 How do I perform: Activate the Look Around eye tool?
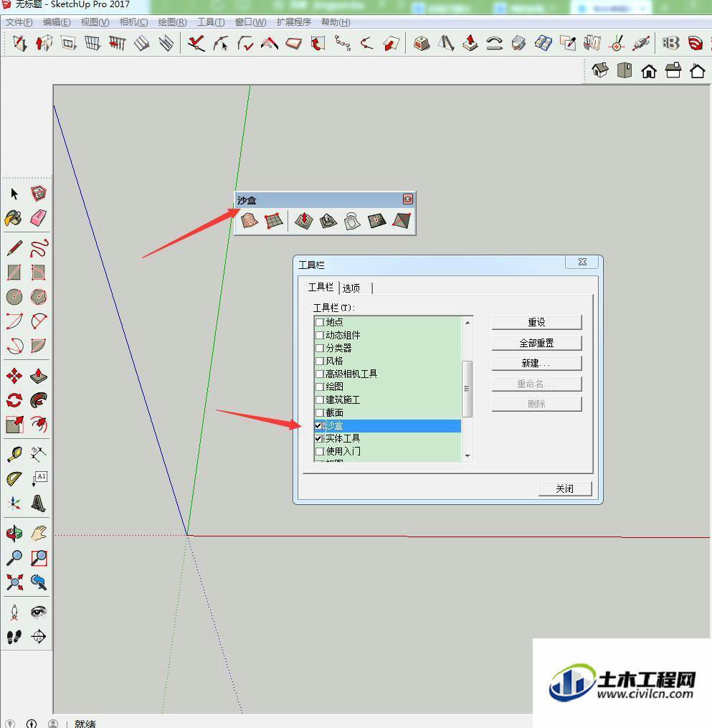pos(39,612)
